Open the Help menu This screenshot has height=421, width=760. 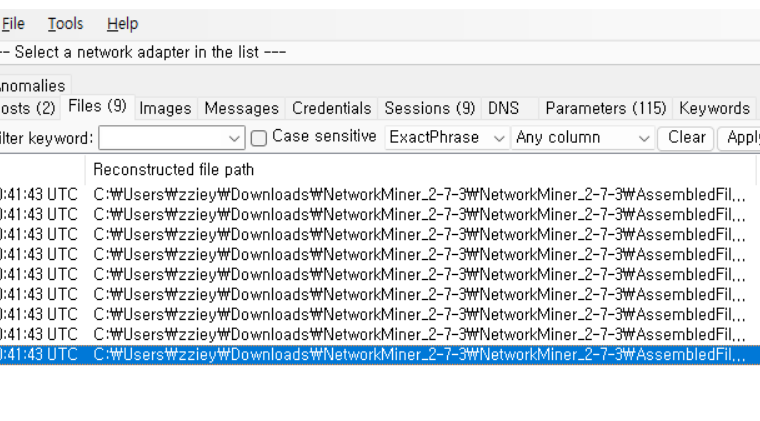click(x=123, y=24)
